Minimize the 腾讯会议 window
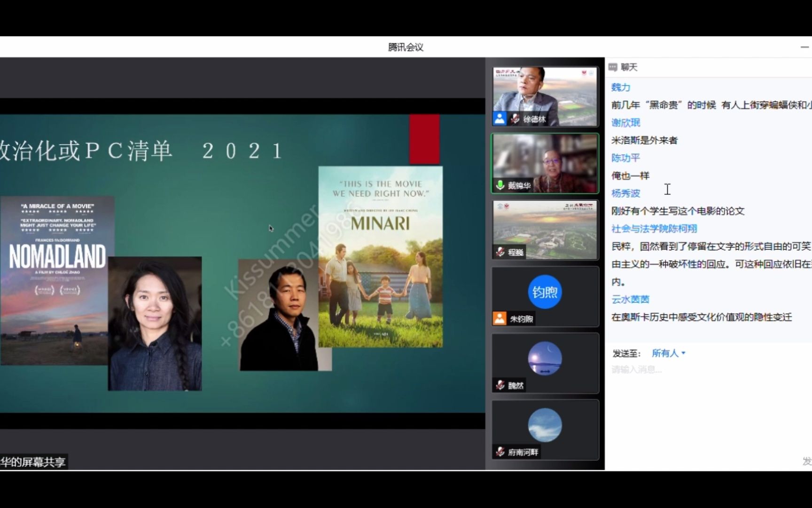 tap(804, 47)
